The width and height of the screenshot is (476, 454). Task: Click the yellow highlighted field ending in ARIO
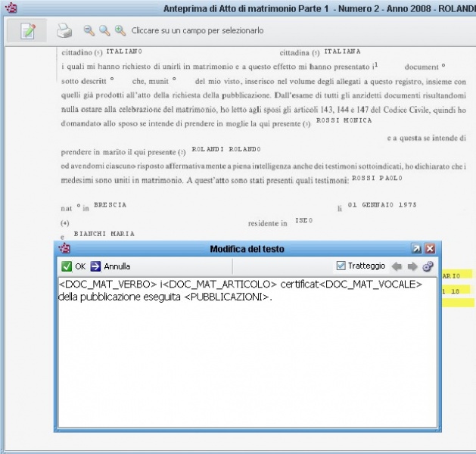pos(457,275)
